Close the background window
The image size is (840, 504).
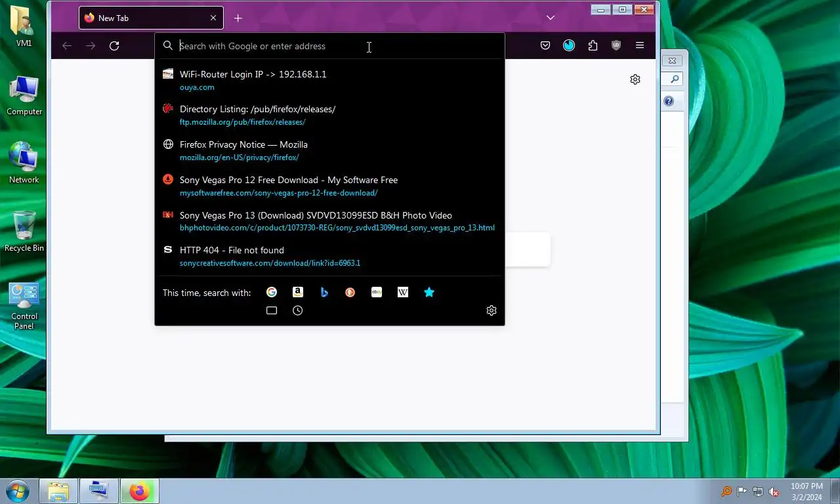point(672,60)
